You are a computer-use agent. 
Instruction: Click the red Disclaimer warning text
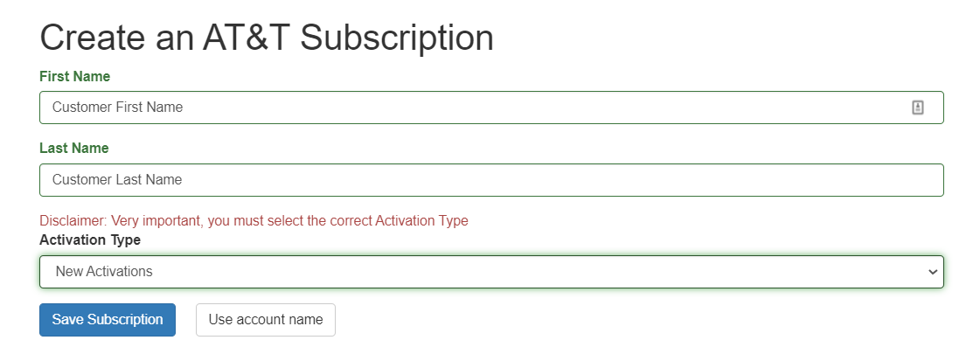[x=254, y=221]
